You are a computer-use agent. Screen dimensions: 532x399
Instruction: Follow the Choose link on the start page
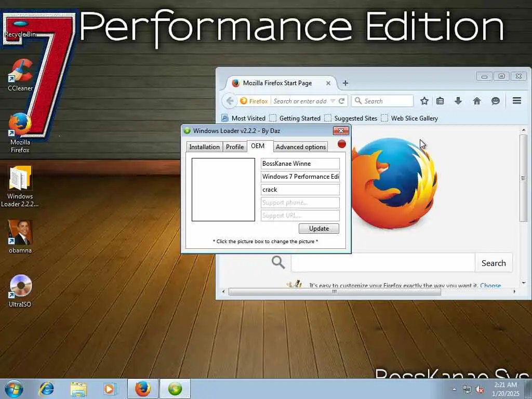(x=490, y=285)
